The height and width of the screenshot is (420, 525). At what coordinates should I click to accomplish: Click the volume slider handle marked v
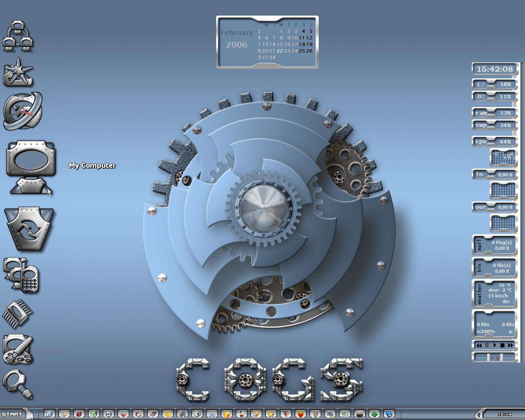488,357
